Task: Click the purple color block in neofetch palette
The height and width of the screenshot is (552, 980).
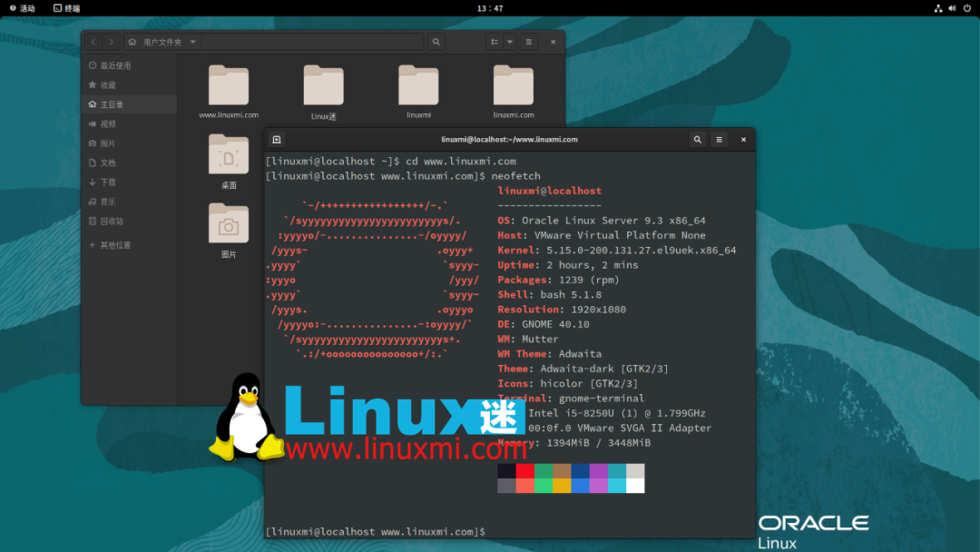Action: (599, 470)
